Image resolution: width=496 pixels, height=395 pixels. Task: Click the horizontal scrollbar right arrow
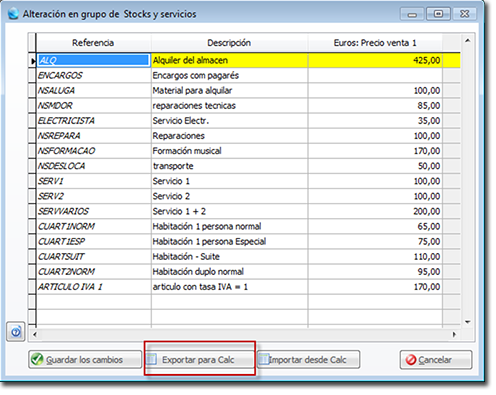tap(454, 334)
